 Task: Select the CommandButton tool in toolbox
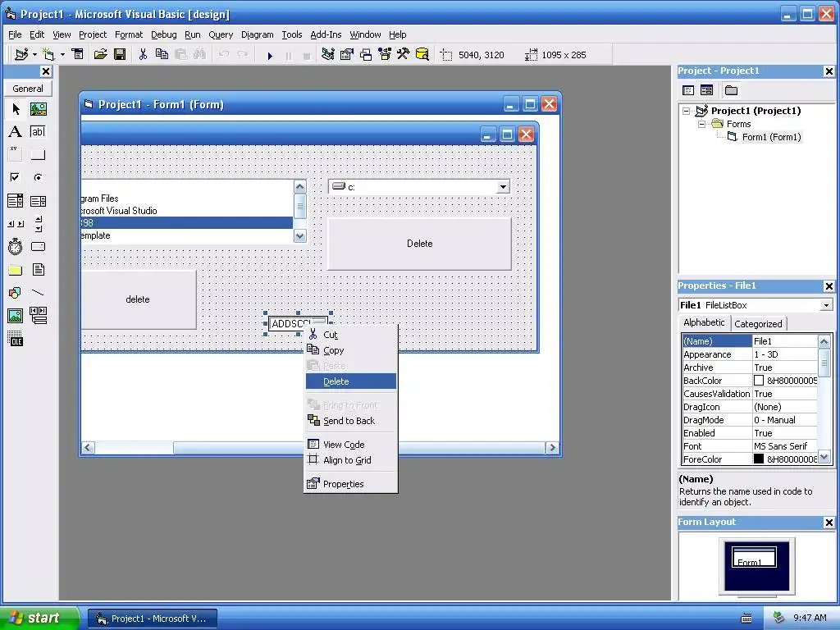(38, 155)
